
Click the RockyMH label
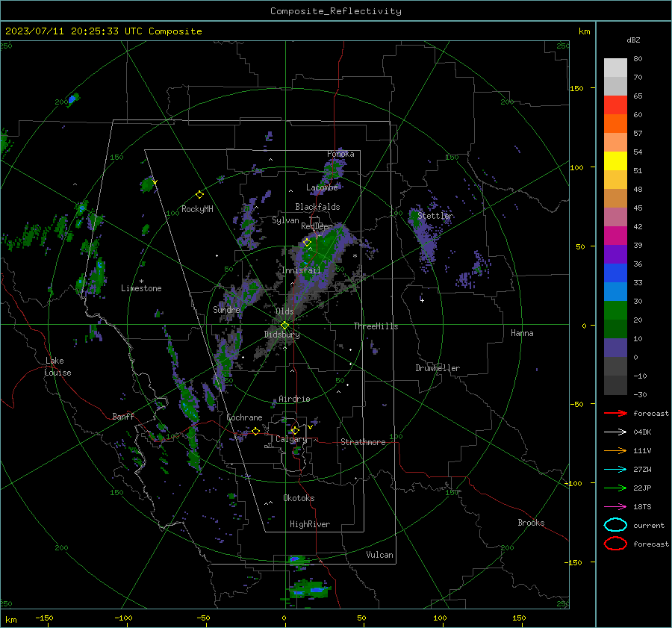197,209
